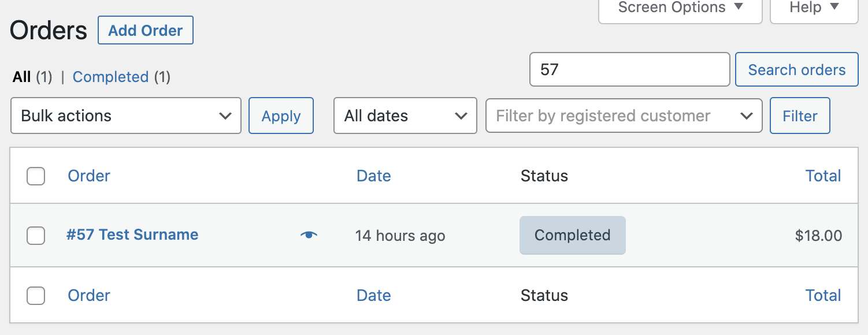Open the Help panel chevron
The width and height of the screenshot is (868, 335).
835,8
